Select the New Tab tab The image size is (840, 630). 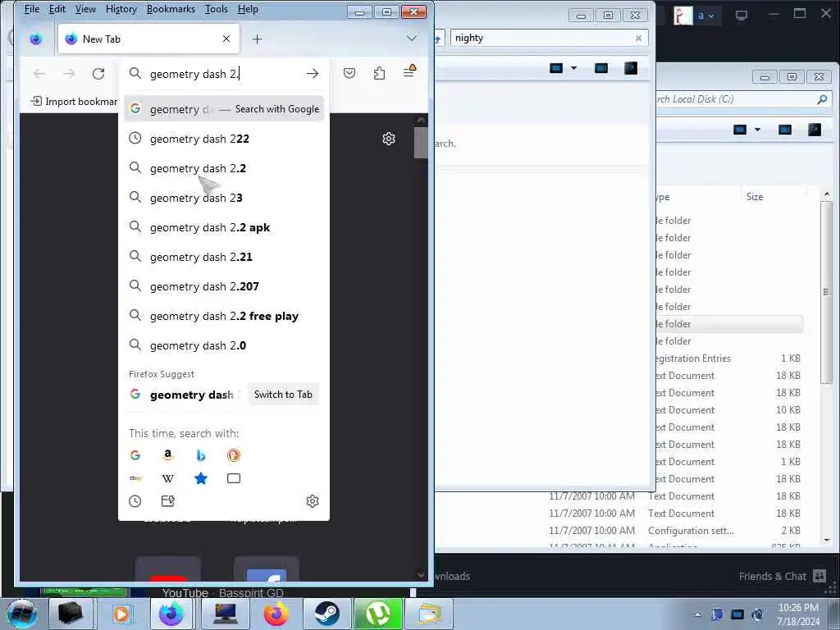click(x=148, y=39)
